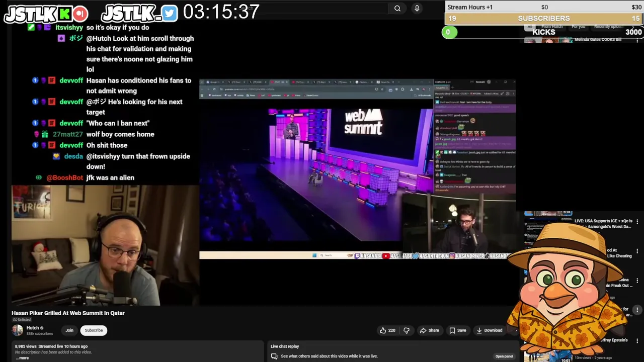Like the video with thumbs up
Viewport: 644px width, 362px height.
click(387, 330)
